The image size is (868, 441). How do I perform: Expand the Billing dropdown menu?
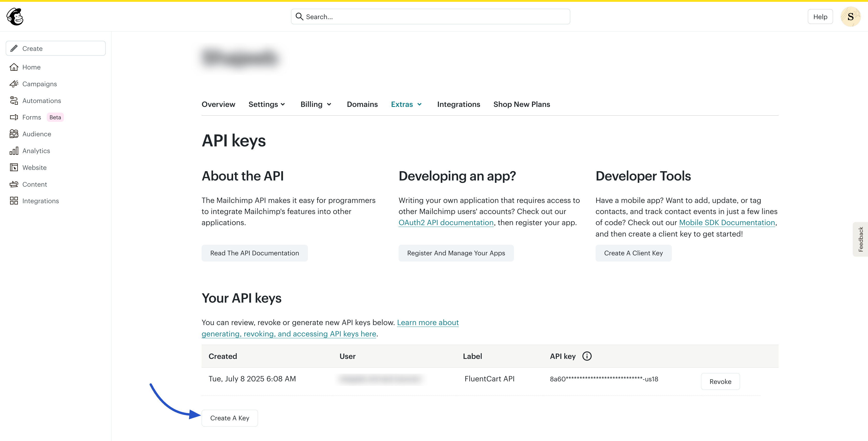pyautogui.click(x=316, y=104)
